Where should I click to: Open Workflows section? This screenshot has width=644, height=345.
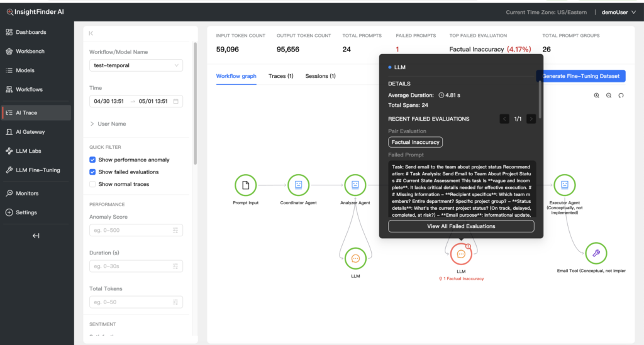29,89
